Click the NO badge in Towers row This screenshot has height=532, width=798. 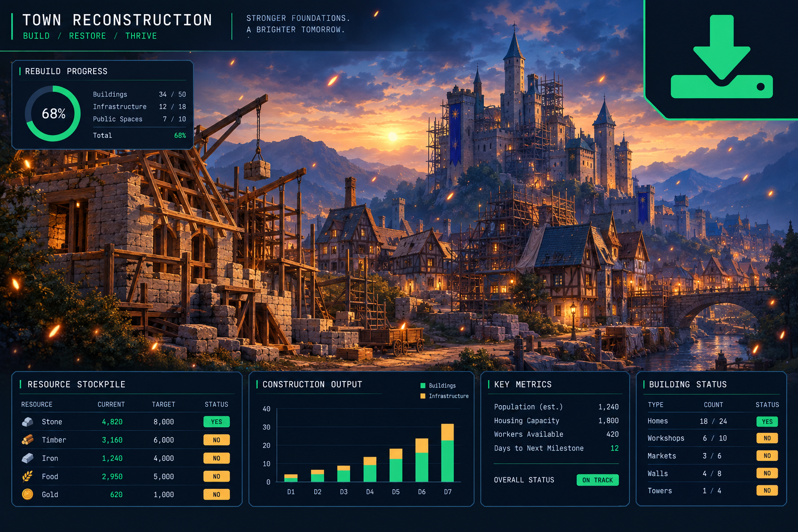(767, 490)
